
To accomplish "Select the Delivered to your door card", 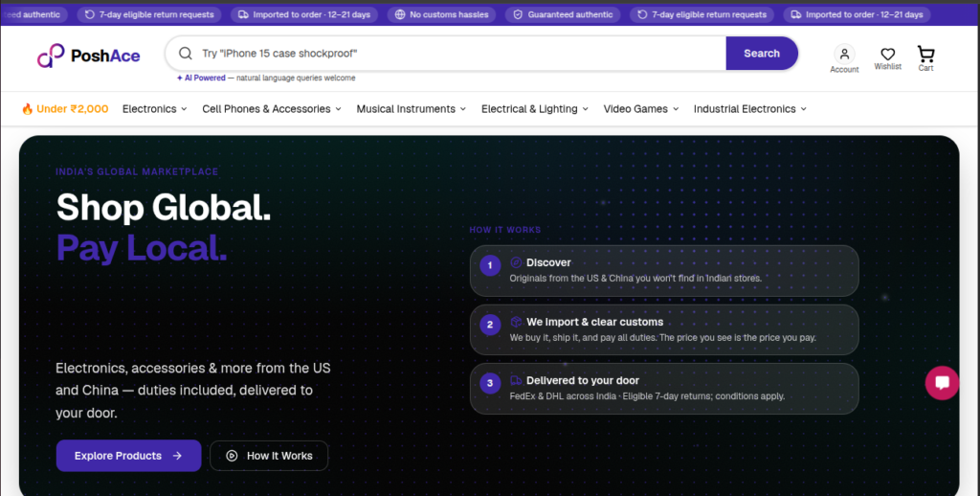I will (x=664, y=389).
